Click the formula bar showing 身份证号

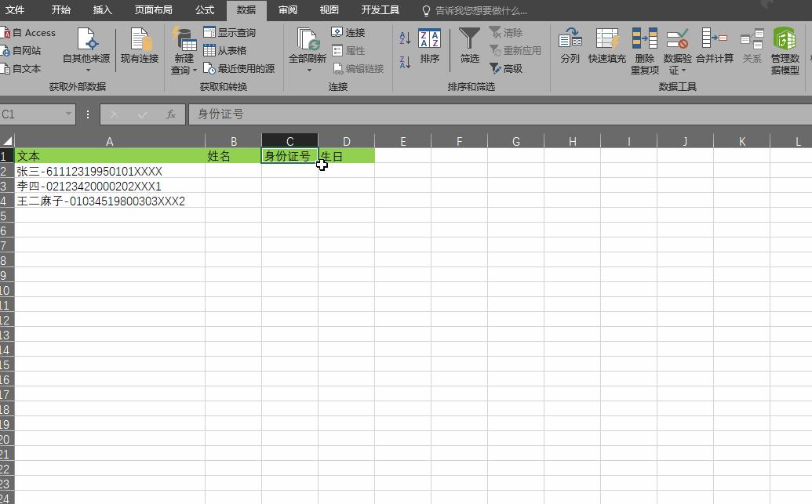500,114
